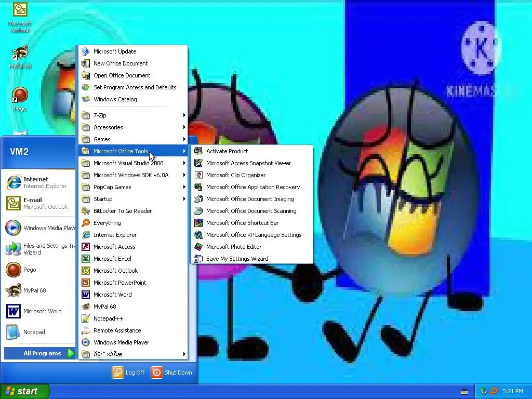Expand the PopCap Games submenu arrow
532x399 pixels.
[184, 187]
